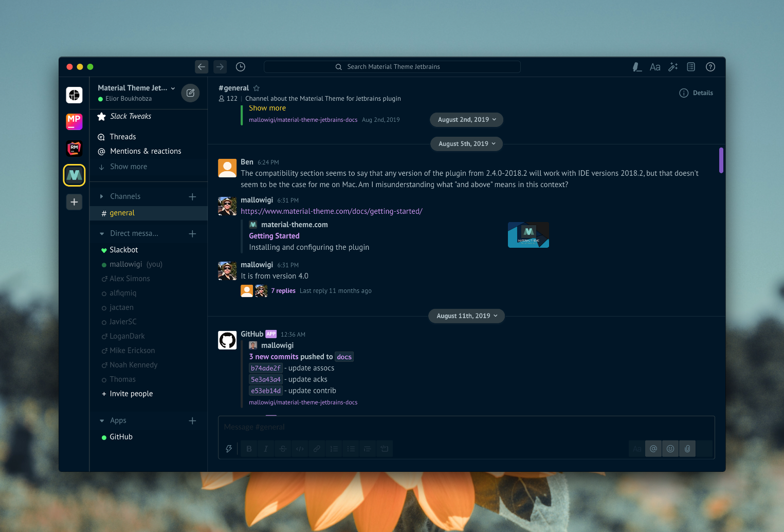Toggle bold formatting in composer
This screenshot has height=532, width=784.
[x=249, y=449]
